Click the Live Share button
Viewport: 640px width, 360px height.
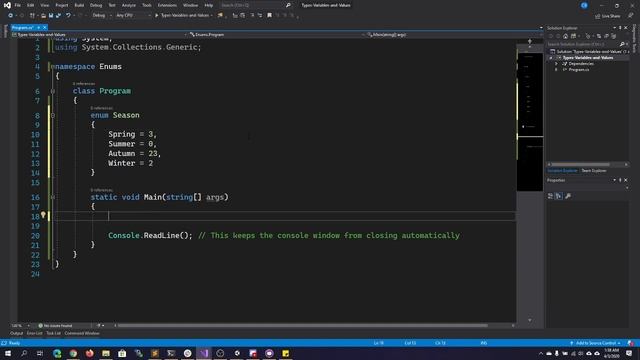[607, 16]
